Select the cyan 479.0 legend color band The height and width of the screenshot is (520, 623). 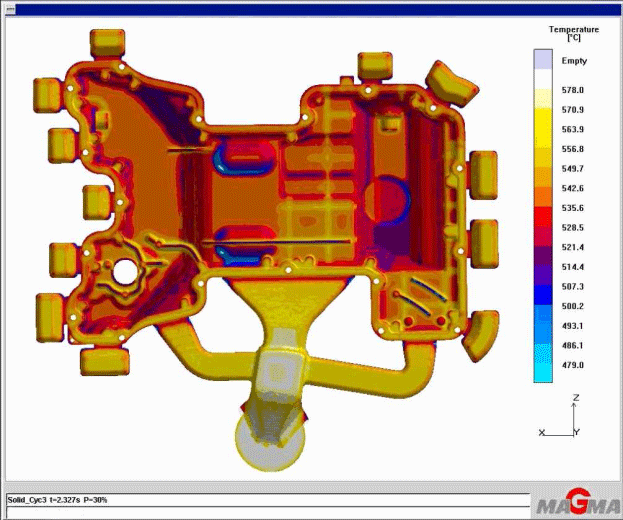click(543, 366)
